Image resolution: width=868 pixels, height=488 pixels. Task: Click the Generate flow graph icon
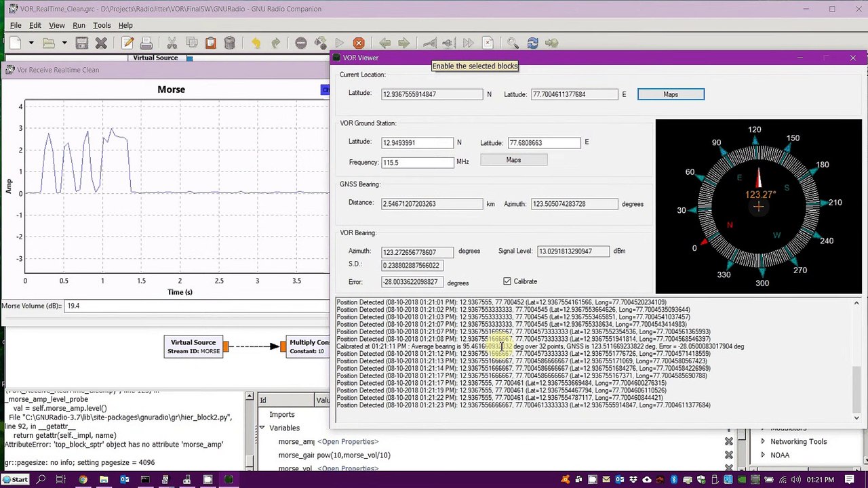(320, 43)
